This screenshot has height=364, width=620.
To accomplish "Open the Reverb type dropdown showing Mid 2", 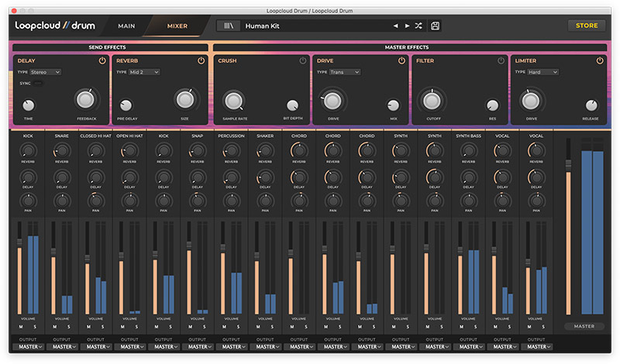I will point(144,72).
